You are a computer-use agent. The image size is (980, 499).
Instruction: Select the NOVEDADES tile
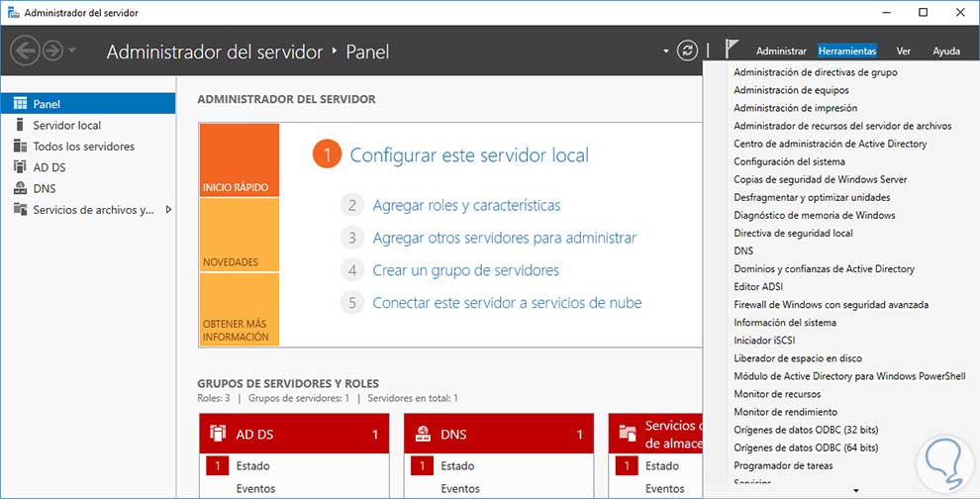pyautogui.click(x=239, y=235)
